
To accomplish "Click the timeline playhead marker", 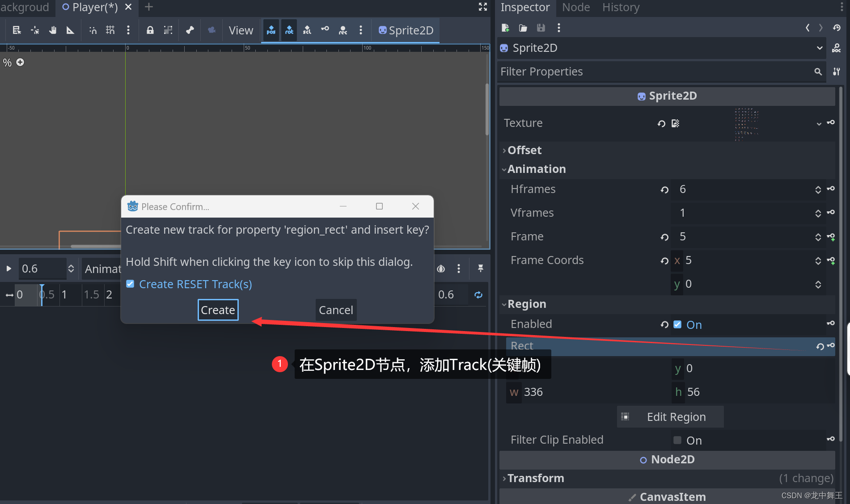I will point(42,295).
